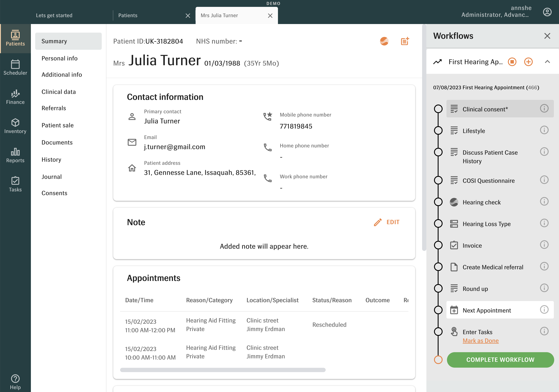
Task: Click the Mark as Done link
Action: tap(480, 341)
